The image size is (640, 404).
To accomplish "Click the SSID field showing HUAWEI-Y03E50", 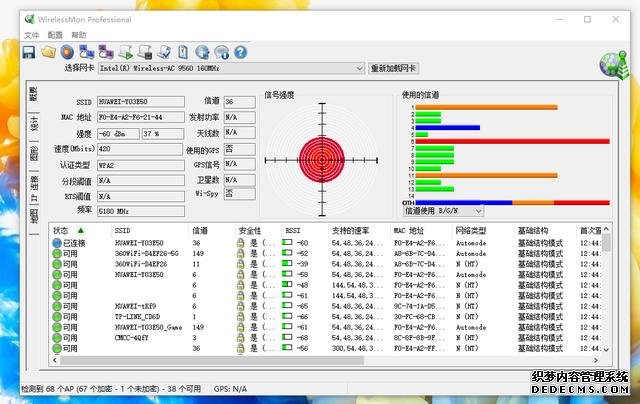I will tap(141, 102).
